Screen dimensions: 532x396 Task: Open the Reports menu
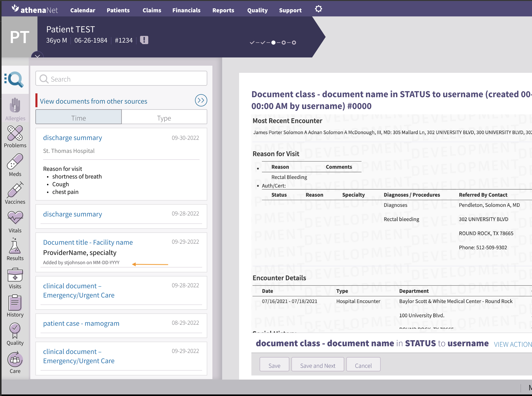(x=223, y=10)
